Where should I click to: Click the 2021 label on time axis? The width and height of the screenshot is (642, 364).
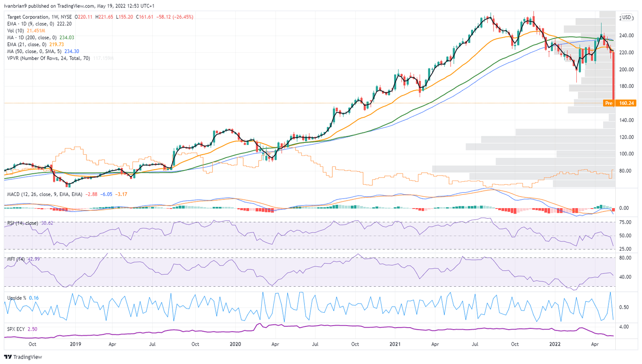395,344
